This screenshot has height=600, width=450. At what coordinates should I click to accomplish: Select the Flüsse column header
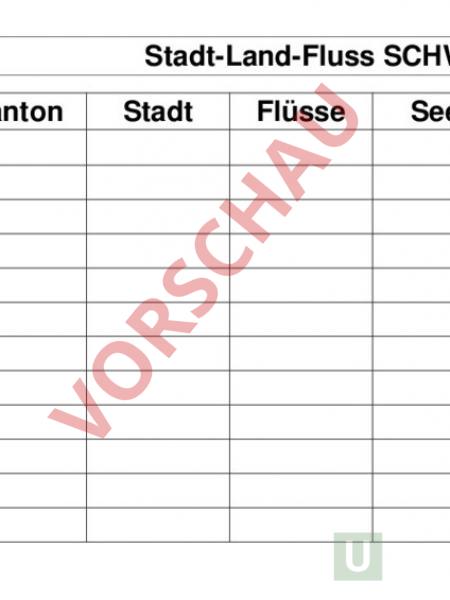point(301,111)
